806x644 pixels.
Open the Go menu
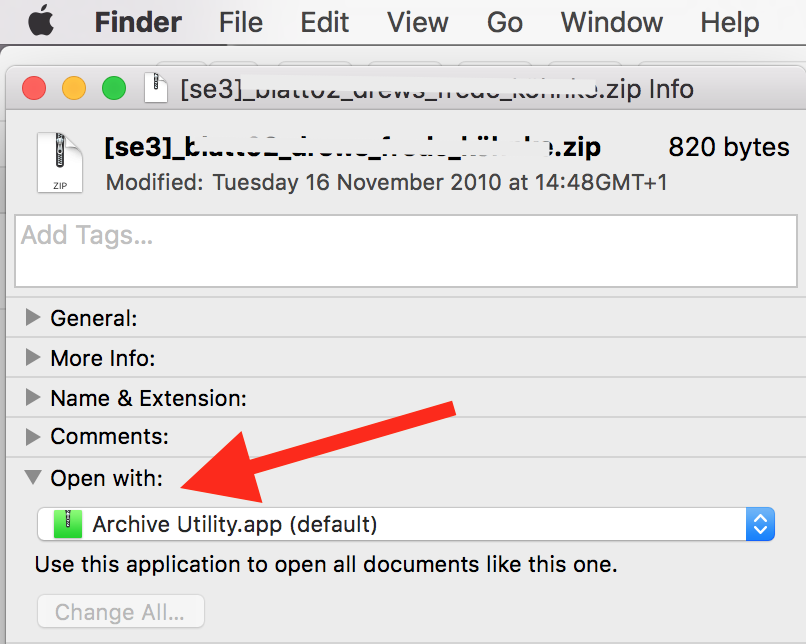(x=504, y=22)
